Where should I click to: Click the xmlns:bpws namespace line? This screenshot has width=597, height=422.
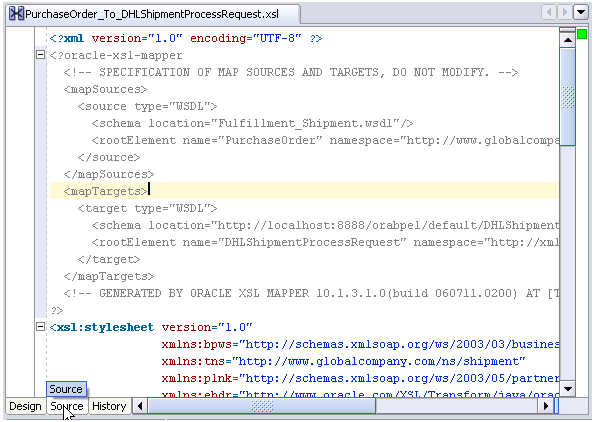point(360,344)
